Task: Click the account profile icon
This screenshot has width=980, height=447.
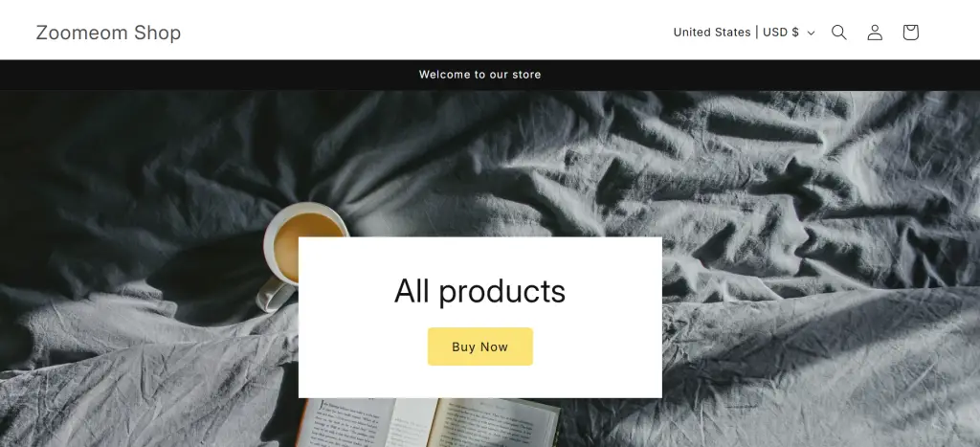Action: pyautogui.click(x=875, y=33)
